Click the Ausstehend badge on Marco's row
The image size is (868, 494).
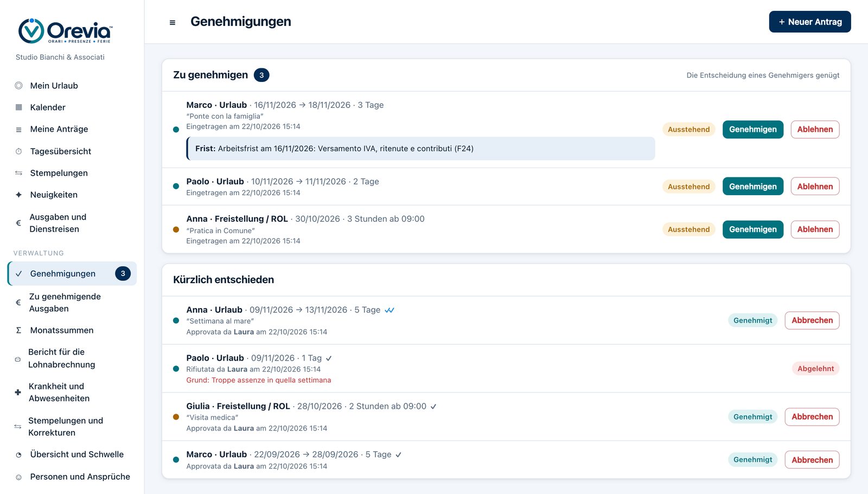coord(689,130)
